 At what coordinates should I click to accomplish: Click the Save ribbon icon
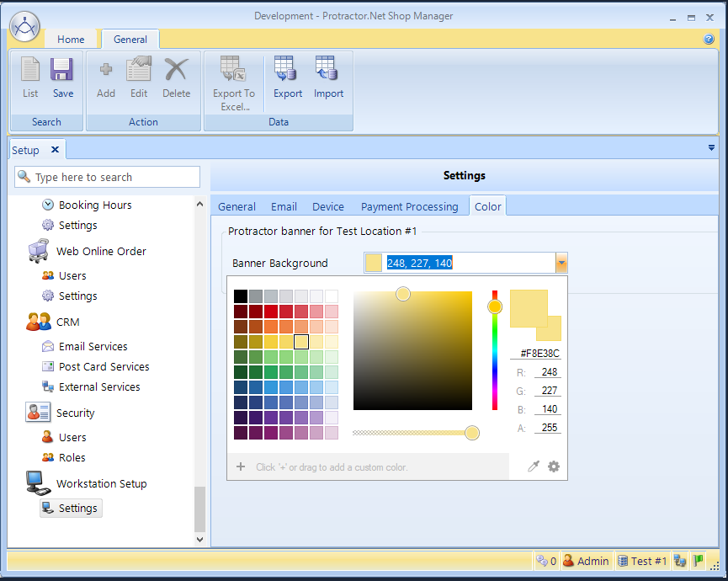point(62,77)
